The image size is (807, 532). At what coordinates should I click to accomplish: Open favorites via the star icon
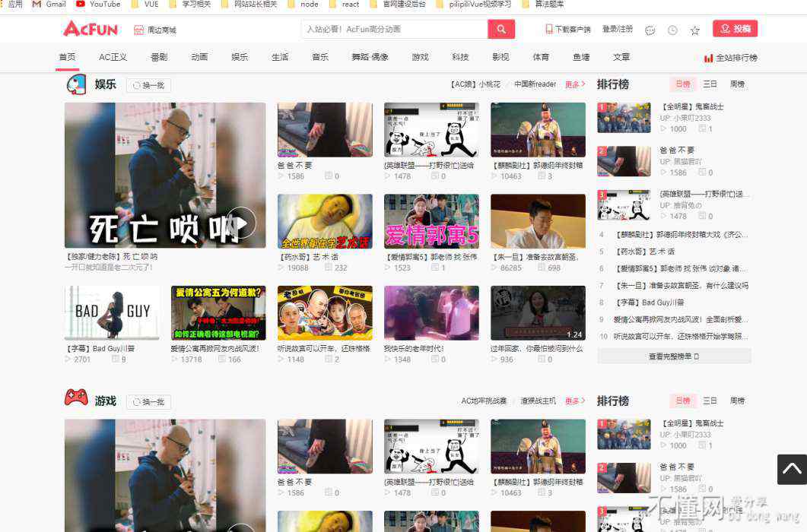(694, 30)
